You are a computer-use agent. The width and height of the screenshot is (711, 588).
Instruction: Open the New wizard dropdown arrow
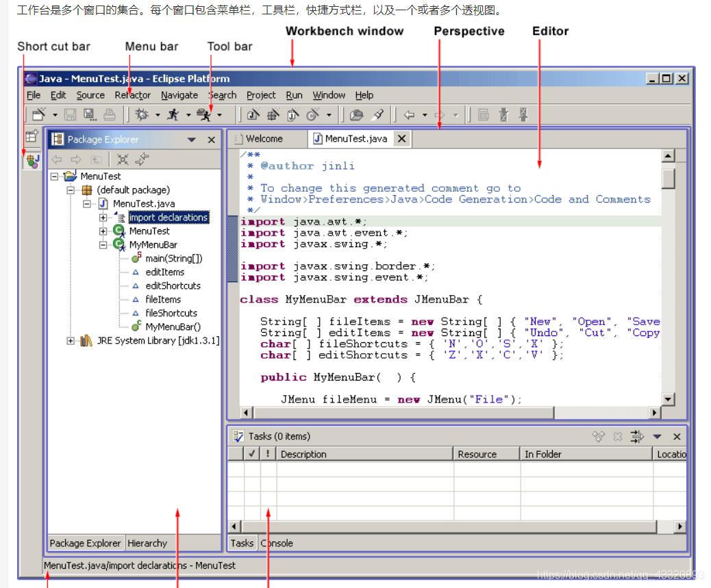55,115
